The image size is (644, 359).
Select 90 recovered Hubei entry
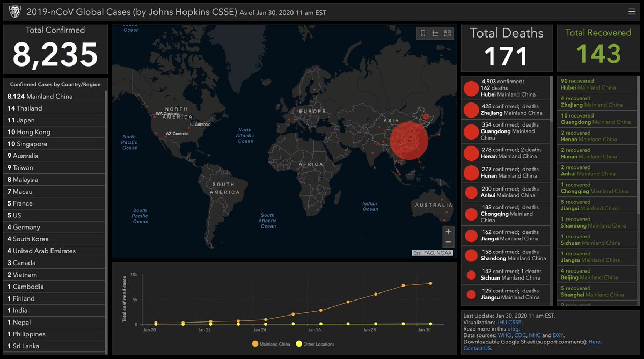pos(596,84)
